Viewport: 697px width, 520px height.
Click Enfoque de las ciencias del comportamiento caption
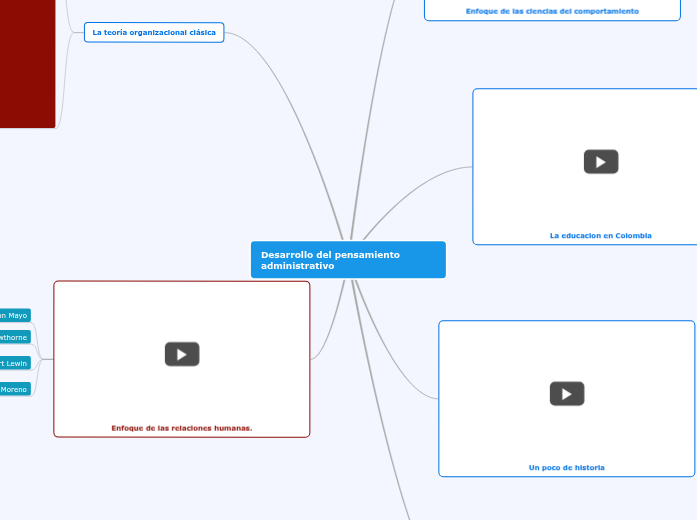tap(552, 11)
